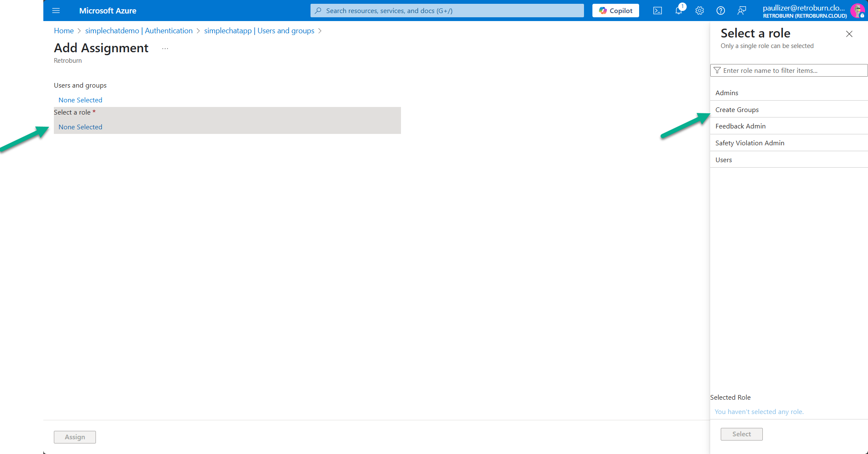868x454 pixels.
Task: Close the Select a role panel
Action: 849,34
